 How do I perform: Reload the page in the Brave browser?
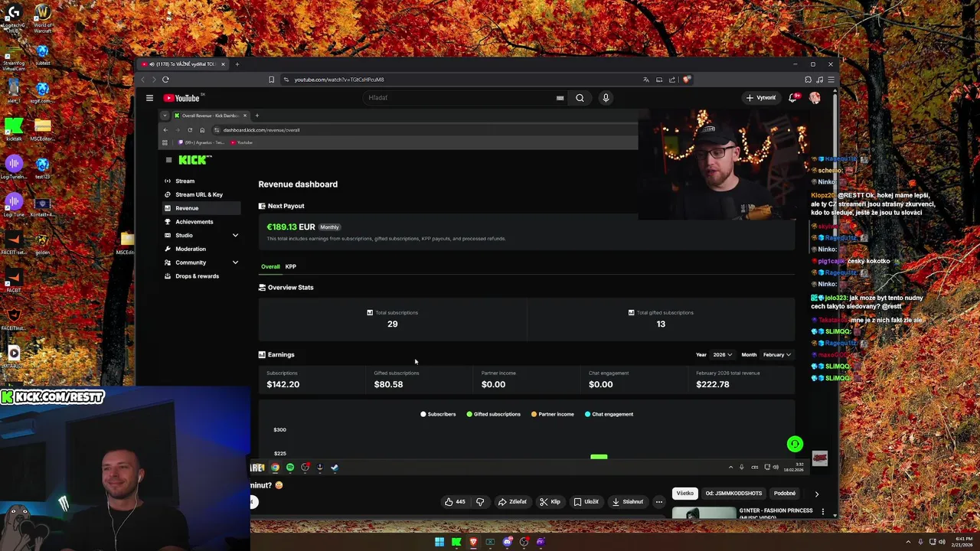pyautogui.click(x=165, y=80)
